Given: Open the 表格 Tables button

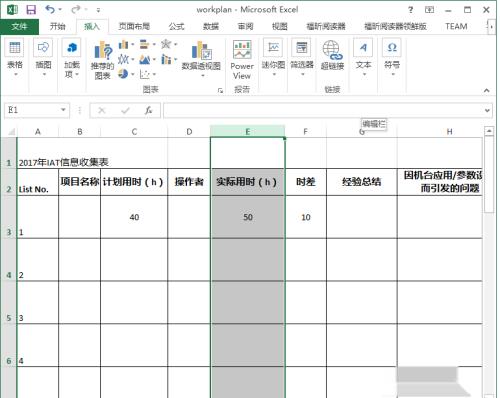Looking at the screenshot, I should [15, 59].
